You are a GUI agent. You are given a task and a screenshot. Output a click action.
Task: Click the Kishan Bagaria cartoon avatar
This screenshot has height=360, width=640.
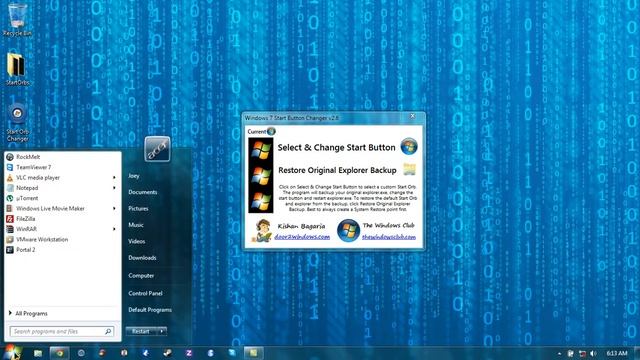click(x=262, y=230)
